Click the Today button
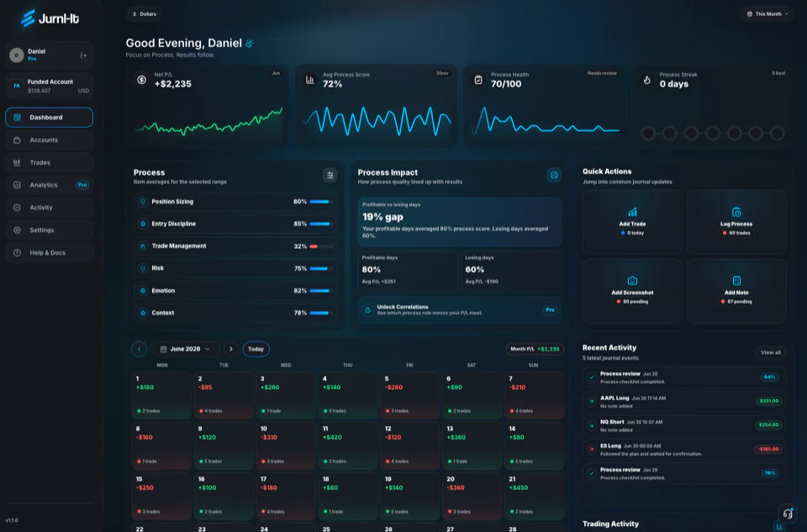The height and width of the screenshot is (532, 807). point(256,349)
